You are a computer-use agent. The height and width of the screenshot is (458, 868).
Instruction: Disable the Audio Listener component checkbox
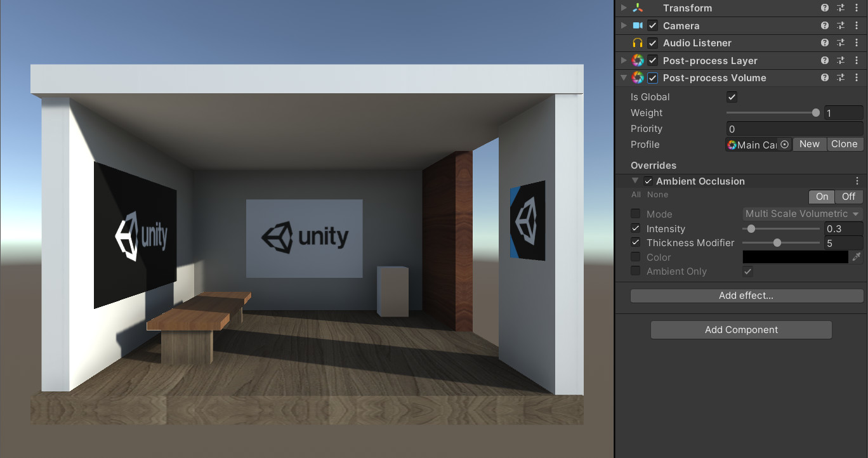point(653,43)
